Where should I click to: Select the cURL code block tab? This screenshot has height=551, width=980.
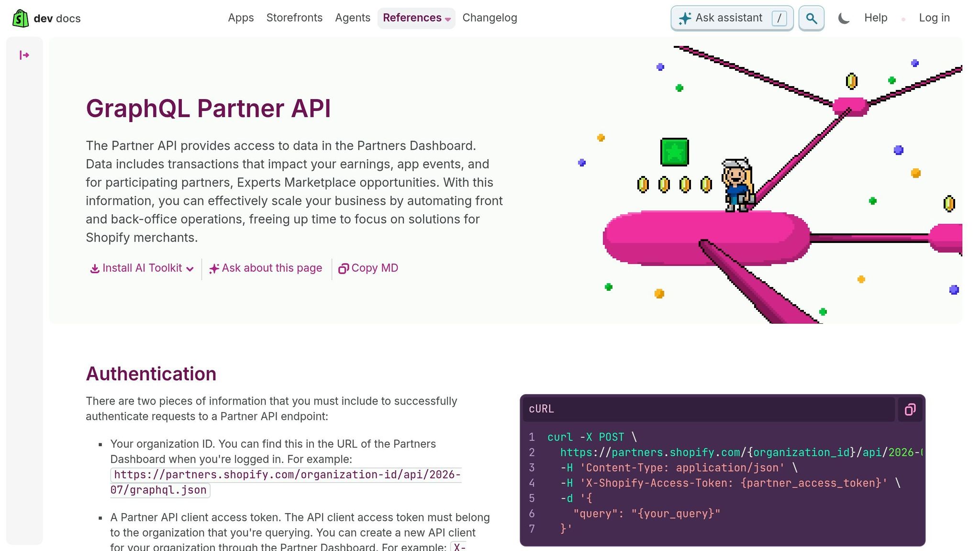tap(541, 409)
